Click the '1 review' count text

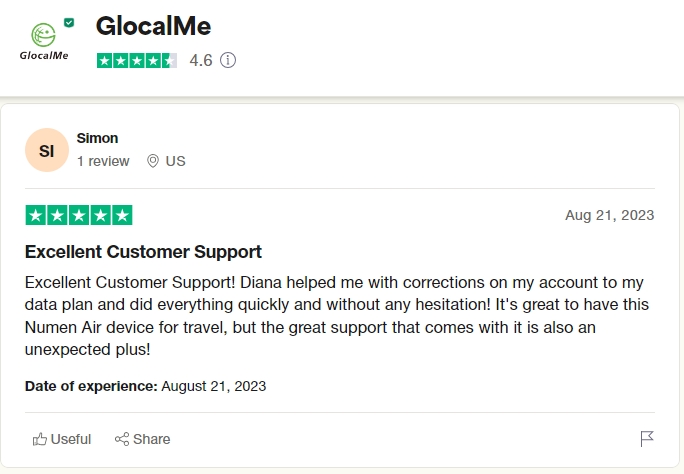point(103,161)
